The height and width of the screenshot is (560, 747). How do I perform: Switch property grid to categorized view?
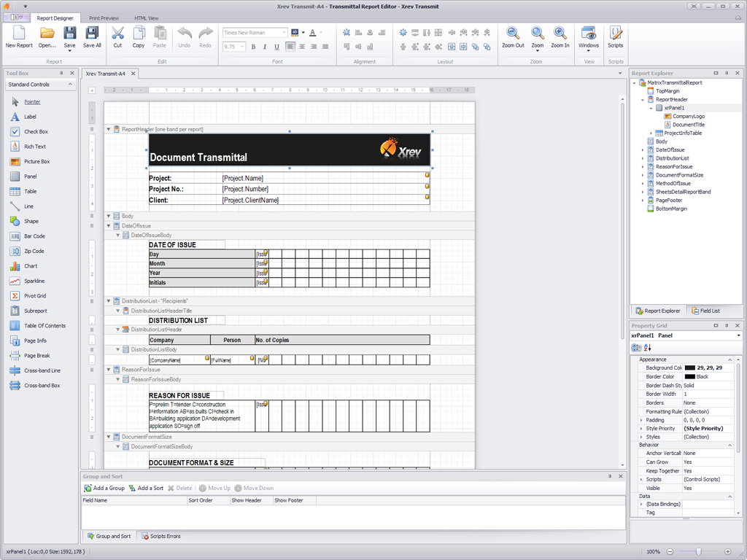click(636, 348)
